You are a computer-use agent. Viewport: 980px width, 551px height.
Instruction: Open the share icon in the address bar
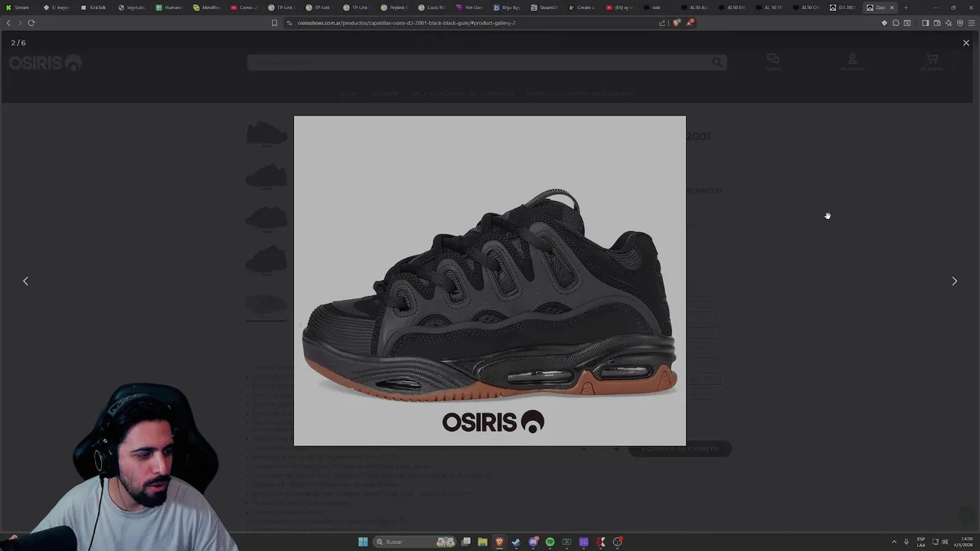(x=662, y=23)
